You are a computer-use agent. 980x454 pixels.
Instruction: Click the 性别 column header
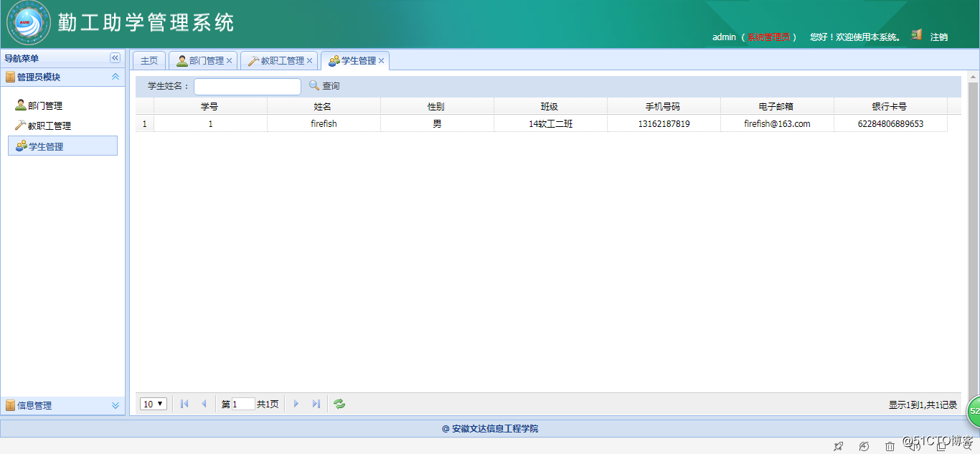[x=437, y=106]
